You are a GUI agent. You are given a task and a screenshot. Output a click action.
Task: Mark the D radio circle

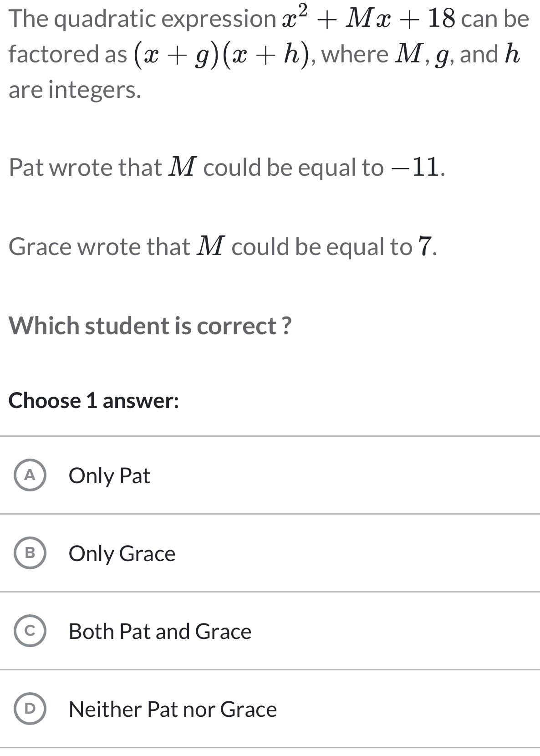30,709
